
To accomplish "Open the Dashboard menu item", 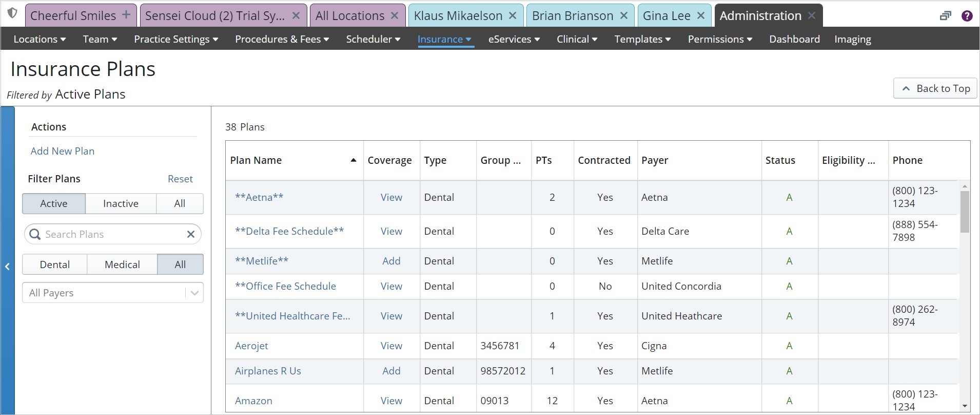I will pyautogui.click(x=794, y=39).
